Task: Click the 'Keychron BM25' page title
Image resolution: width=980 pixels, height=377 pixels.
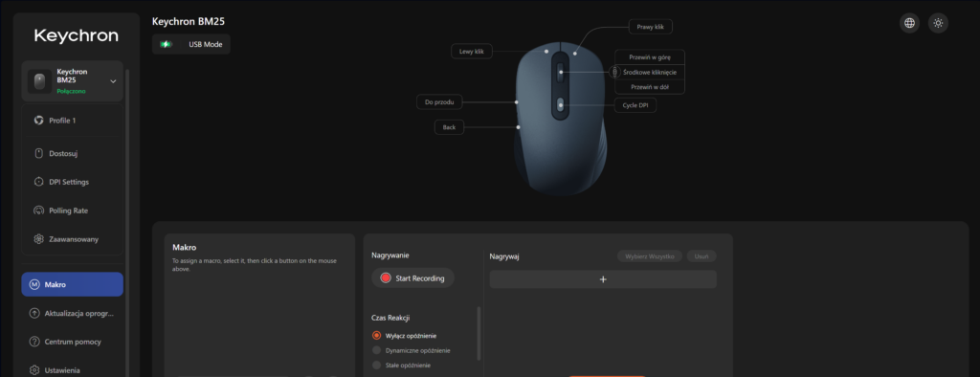Action: (189, 21)
